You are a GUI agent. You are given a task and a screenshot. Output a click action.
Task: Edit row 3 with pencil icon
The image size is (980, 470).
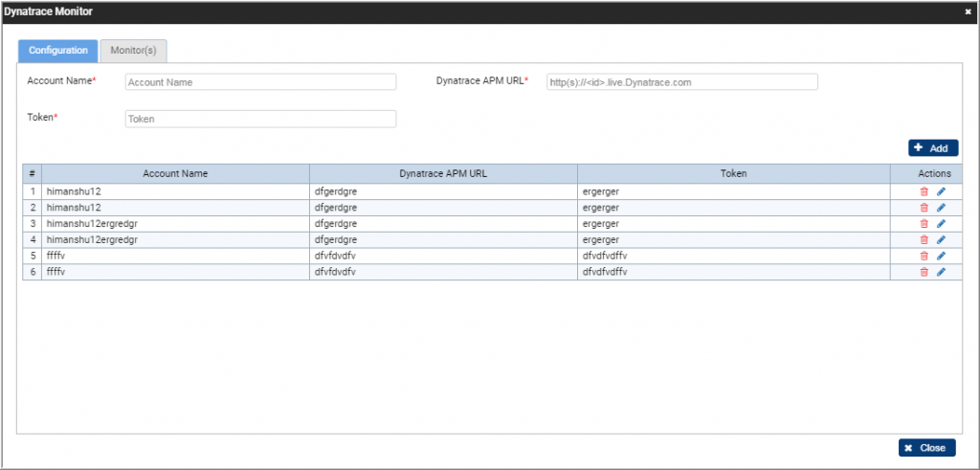(x=941, y=224)
